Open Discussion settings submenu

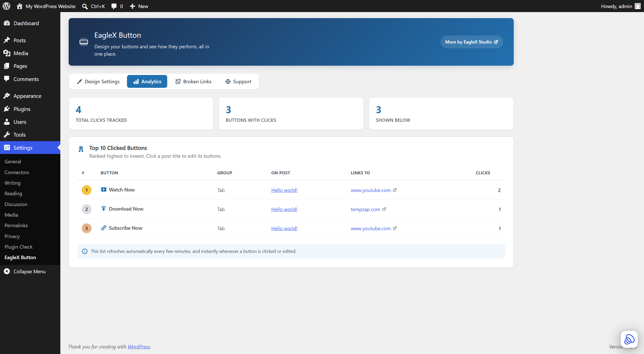16,204
